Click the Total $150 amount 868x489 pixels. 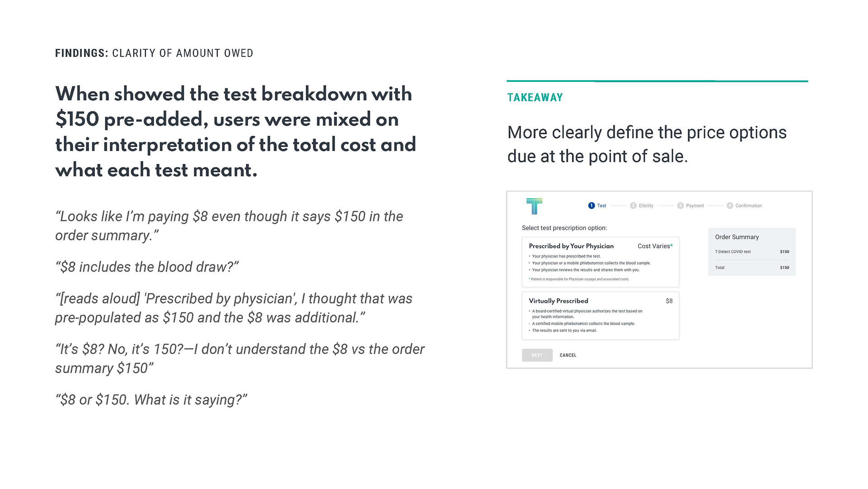click(784, 268)
